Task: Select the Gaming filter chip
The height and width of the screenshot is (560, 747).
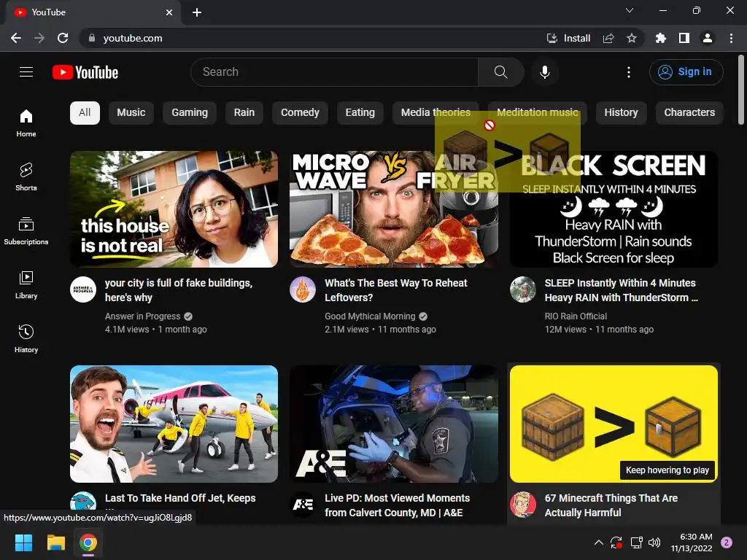Action: (x=190, y=113)
